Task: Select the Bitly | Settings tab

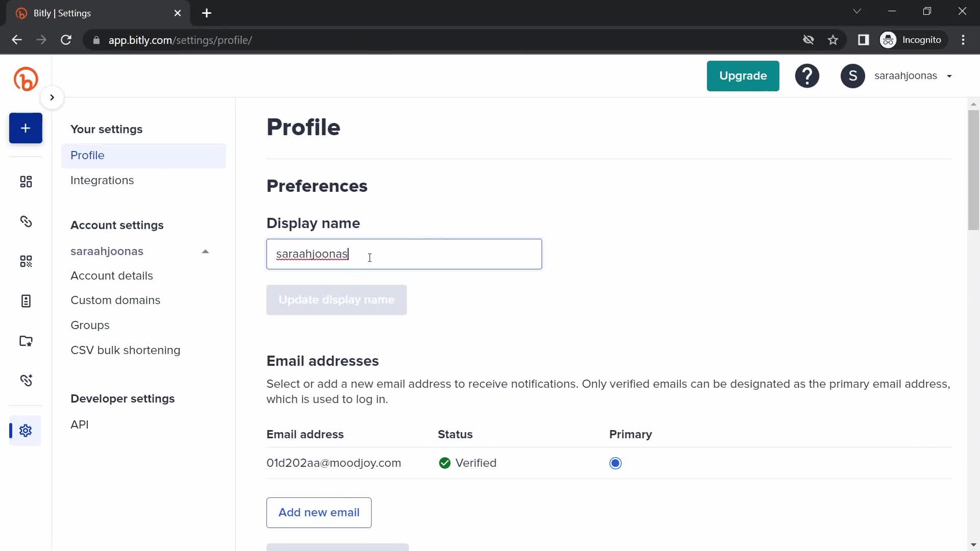Action: tap(99, 13)
